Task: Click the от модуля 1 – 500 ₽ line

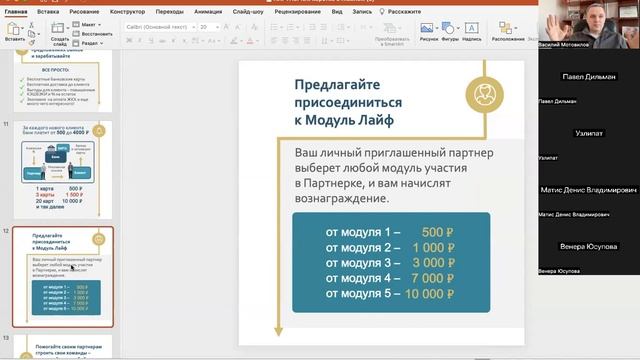Action: pos(389,232)
